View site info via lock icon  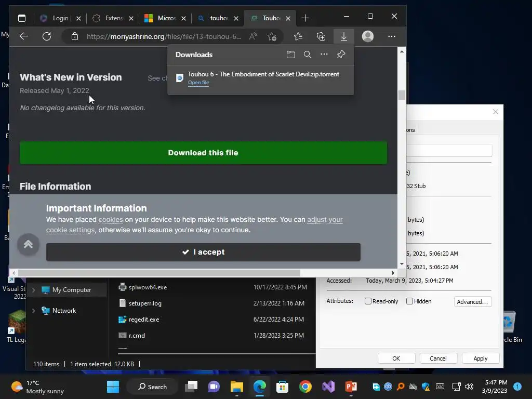75,36
